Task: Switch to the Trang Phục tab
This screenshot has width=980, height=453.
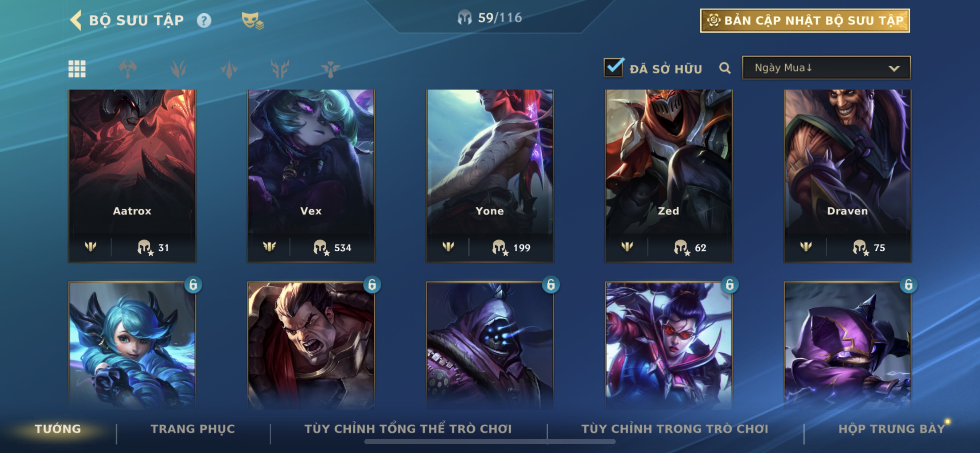Action: 193,429
